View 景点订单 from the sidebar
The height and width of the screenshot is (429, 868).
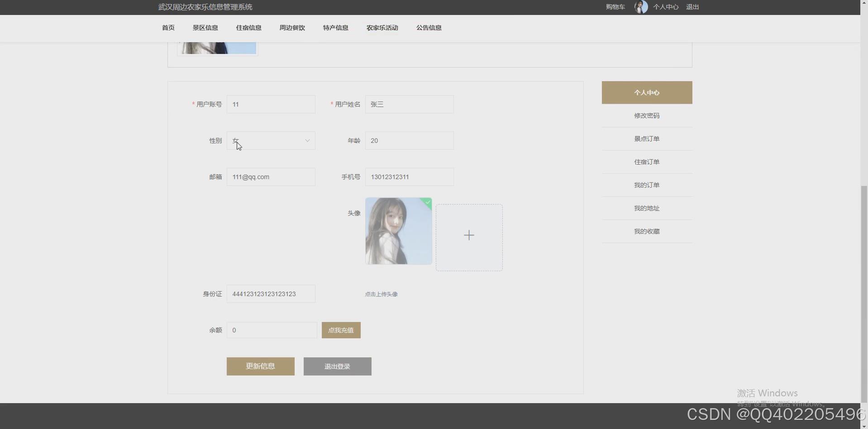click(647, 138)
